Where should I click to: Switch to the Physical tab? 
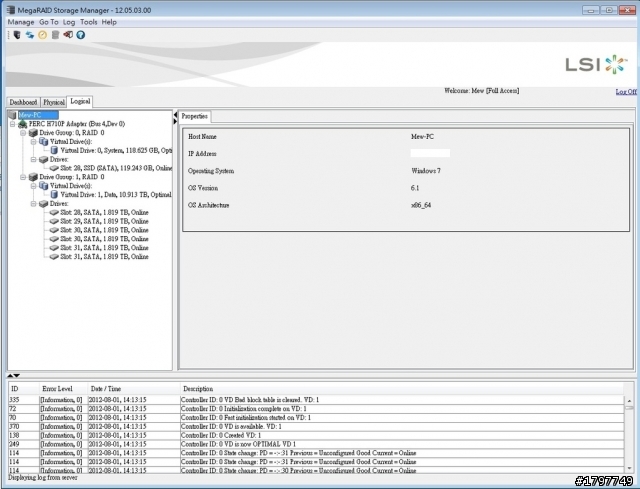(54, 102)
